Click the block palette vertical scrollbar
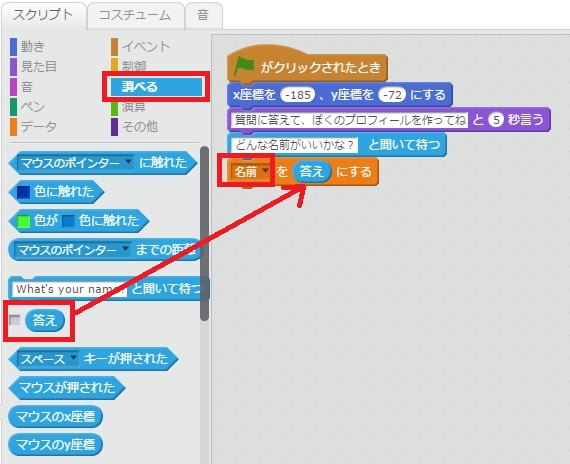 point(204,233)
